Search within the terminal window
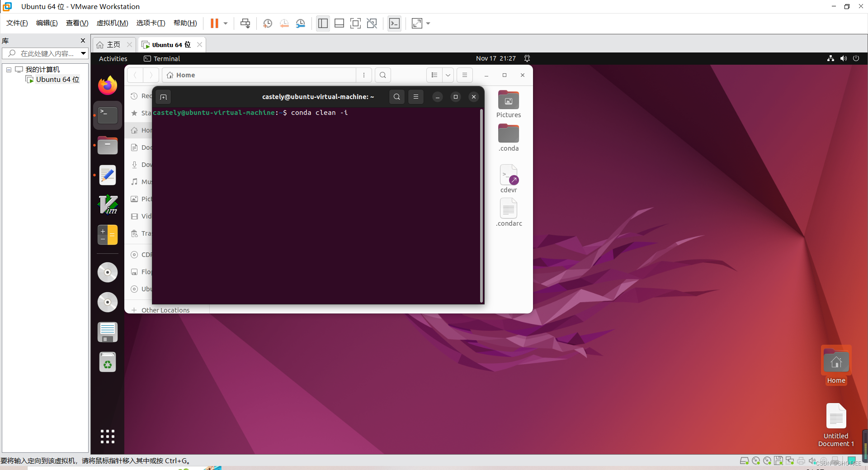The width and height of the screenshot is (868, 470). pos(396,96)
